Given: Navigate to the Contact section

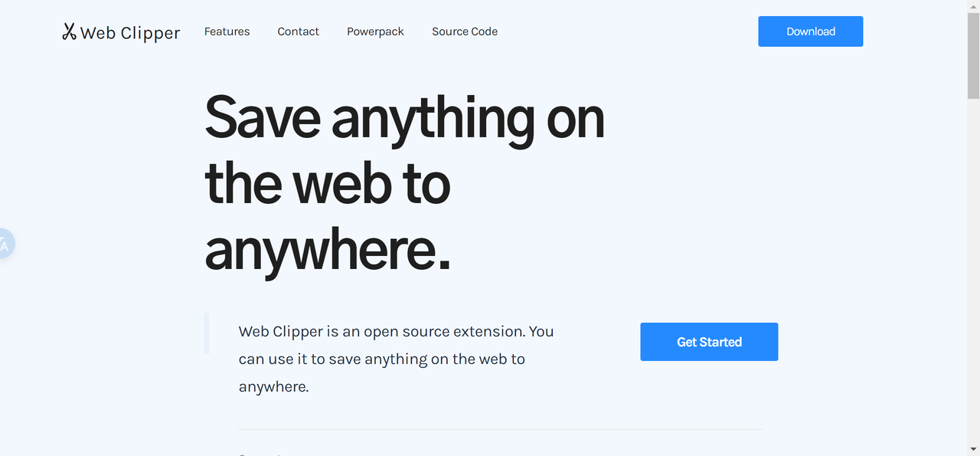Looking at the screenshot, I should [x=298, y=31].
